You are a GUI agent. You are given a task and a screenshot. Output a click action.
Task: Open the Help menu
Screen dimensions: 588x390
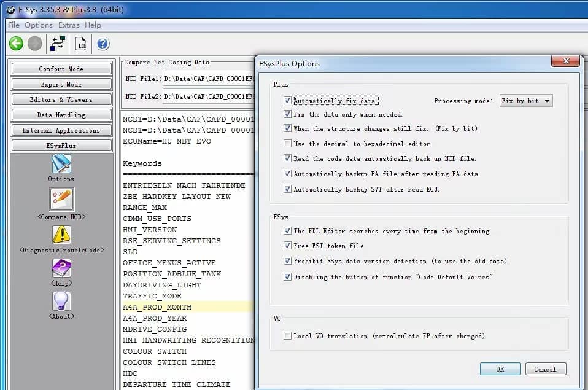point(93,25)
